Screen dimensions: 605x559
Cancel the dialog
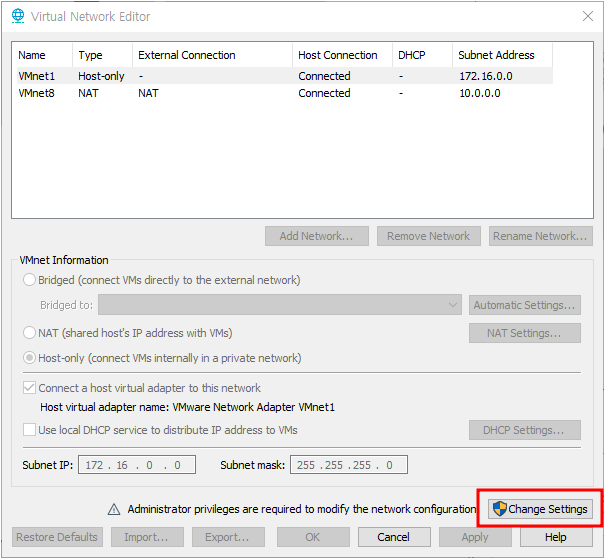tap(394, 537)
